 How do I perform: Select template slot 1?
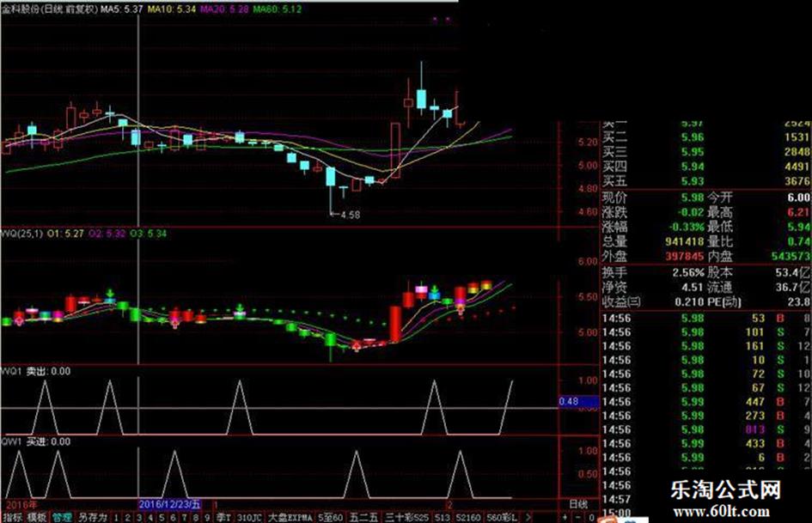coord(116,517)
